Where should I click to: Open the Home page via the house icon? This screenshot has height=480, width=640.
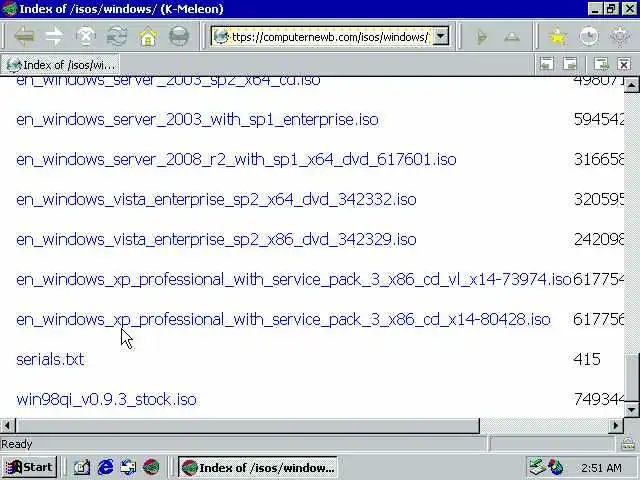148,37
